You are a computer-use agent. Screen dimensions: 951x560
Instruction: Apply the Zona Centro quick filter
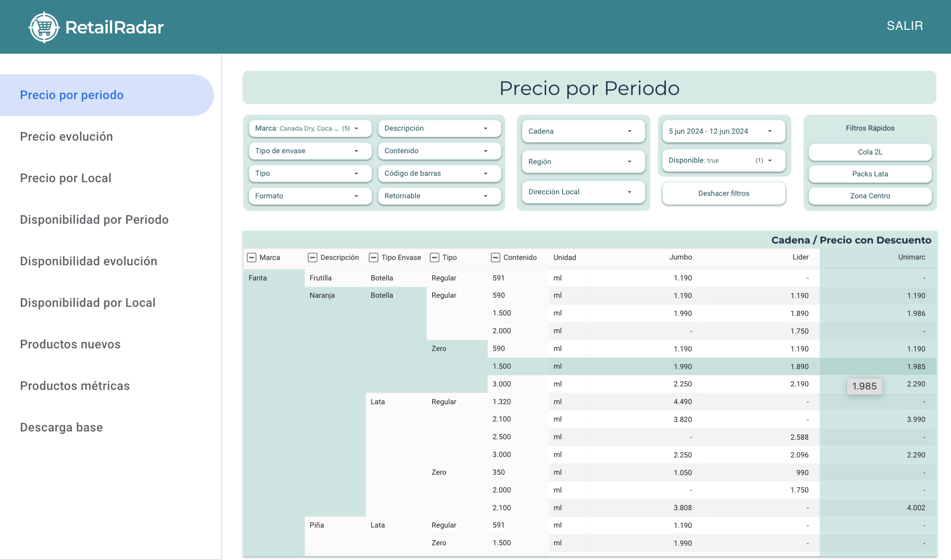click(x=870, y=196)
